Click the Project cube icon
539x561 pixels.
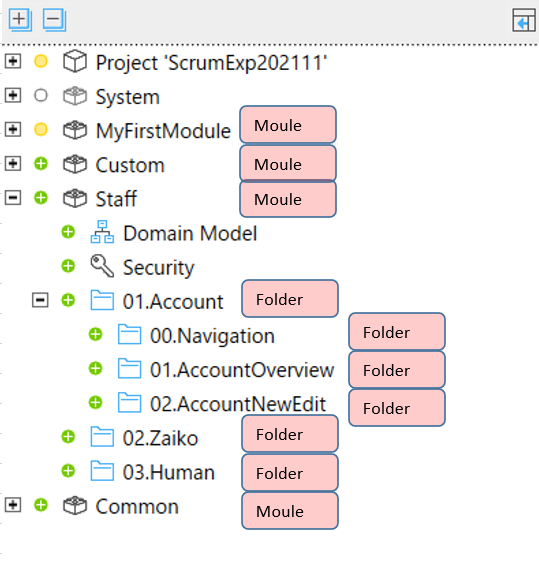(x=75, y=62)
